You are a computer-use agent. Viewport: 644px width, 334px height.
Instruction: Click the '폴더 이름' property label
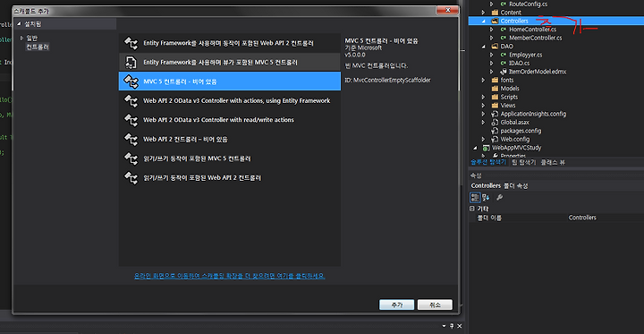pos(489,218)
